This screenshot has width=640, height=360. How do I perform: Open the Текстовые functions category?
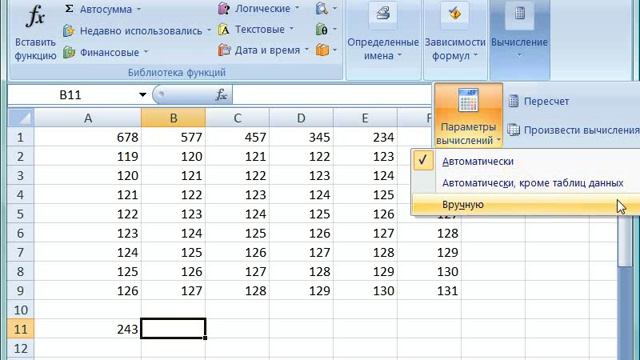point(256,29)
